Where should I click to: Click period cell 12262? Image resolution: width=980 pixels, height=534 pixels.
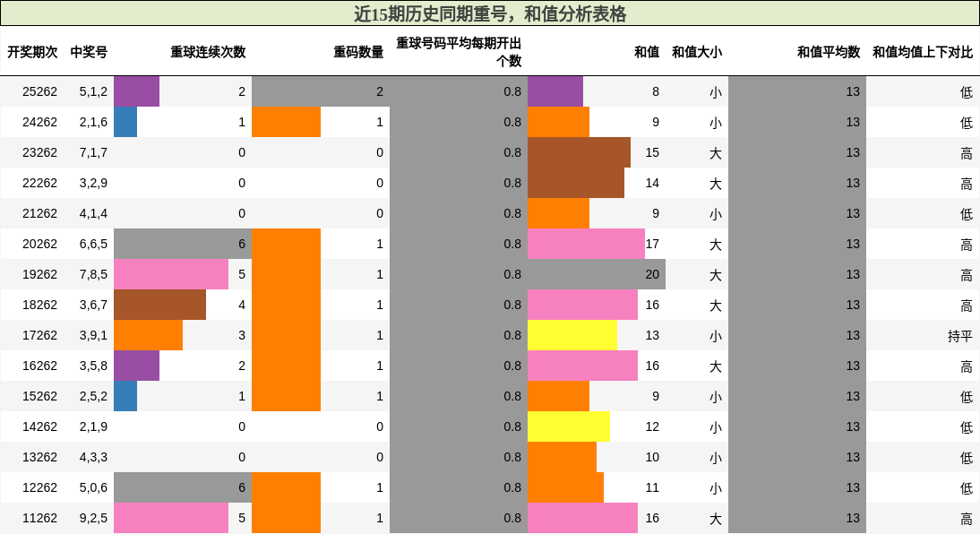pyautogui.click(x=39, y=487)
